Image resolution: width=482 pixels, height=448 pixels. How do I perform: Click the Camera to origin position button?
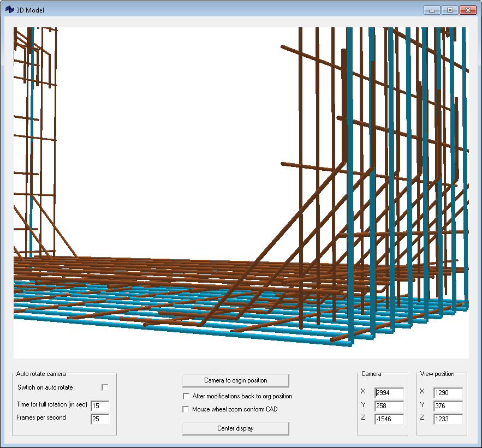[236, 380]
